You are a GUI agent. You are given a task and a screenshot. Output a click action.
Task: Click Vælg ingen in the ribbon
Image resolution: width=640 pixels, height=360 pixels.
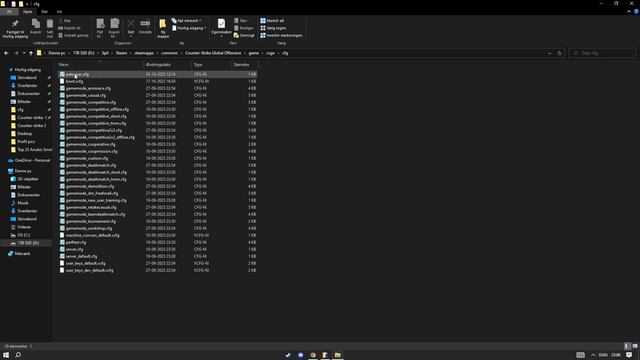273,28
